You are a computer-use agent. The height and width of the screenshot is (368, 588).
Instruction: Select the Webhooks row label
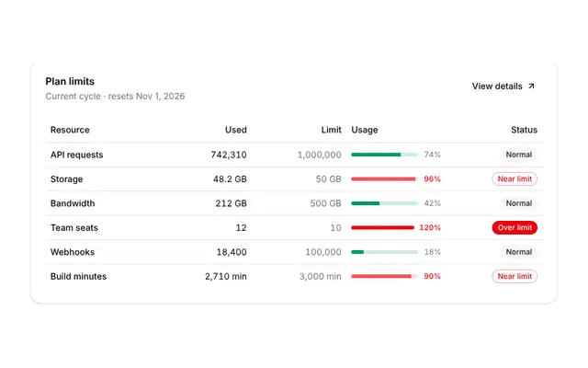(x=73, y=252)
